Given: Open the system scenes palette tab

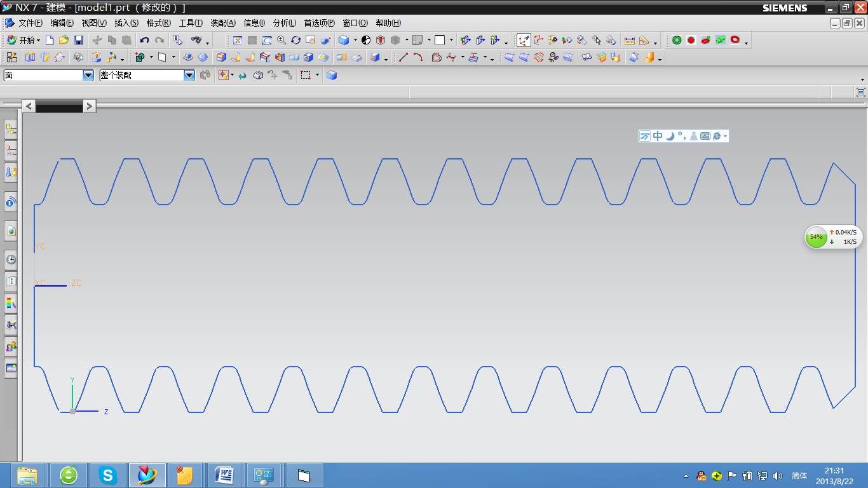Looking at the screenshot, I should [11, 368].
